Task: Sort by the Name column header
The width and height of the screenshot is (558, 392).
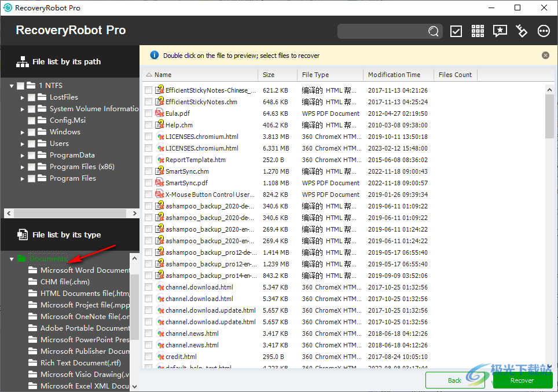Action: 200,75
